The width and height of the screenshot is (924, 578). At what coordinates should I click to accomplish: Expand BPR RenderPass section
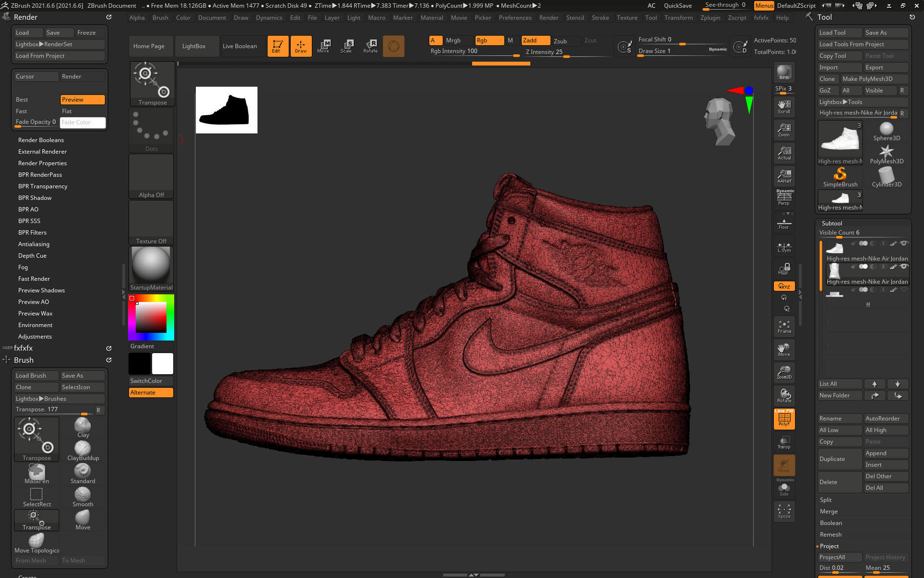click(x=40, y=175)
